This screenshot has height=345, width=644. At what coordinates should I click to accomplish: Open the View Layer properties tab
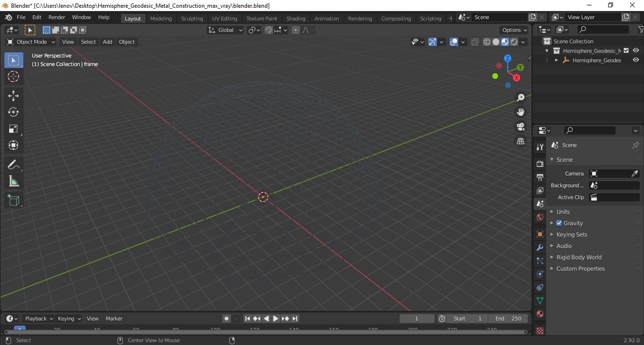pyautogui.click(x=540, y=191)
